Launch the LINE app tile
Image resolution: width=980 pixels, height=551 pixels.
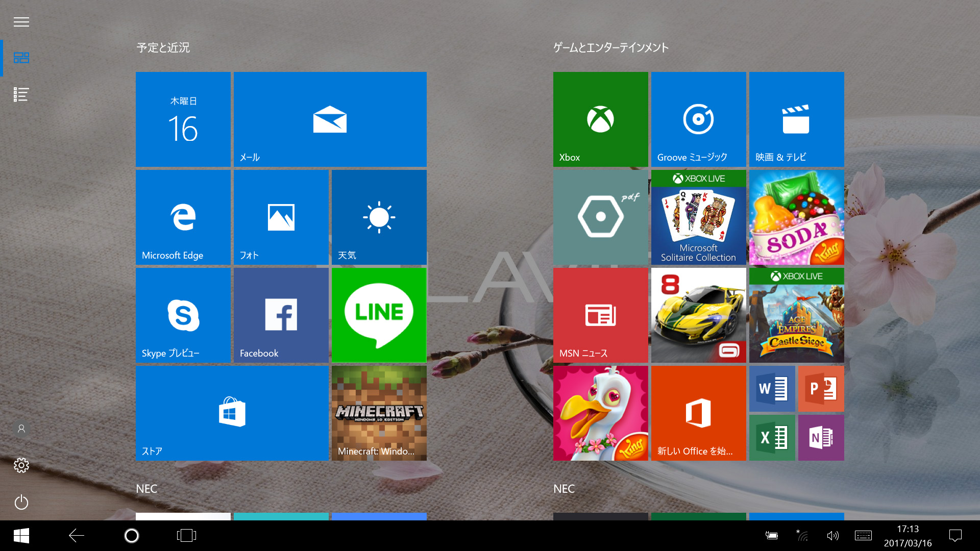(378, 315)
